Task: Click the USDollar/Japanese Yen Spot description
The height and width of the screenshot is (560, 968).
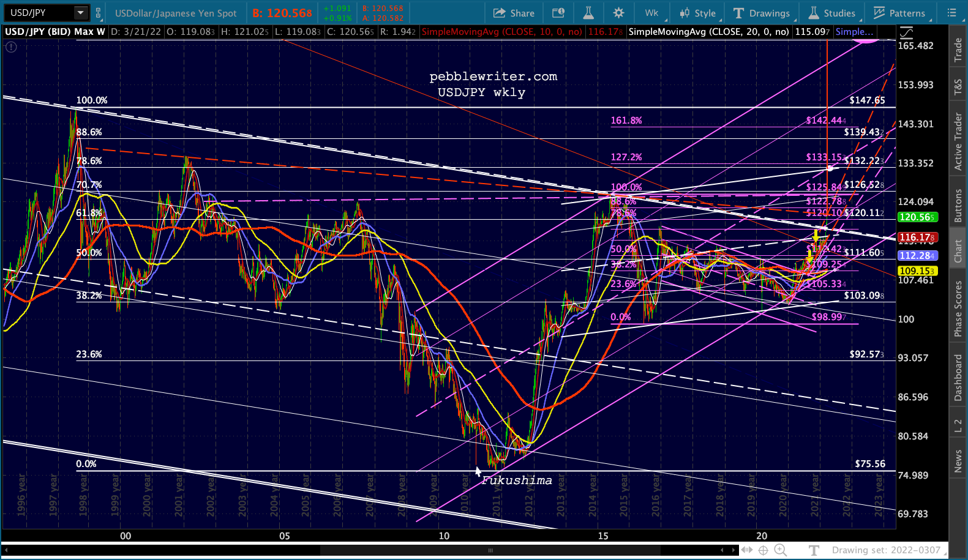Action: 176,13
